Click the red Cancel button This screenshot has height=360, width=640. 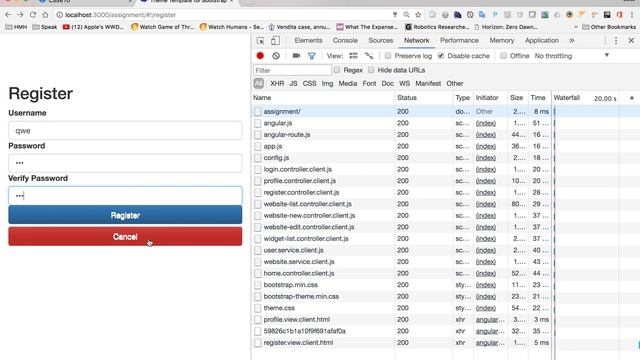[125, 236]
